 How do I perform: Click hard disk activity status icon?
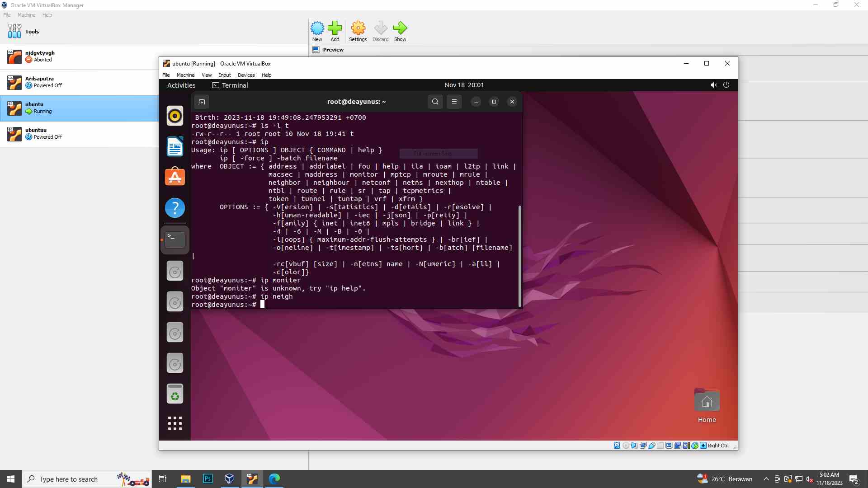point(617,446)
